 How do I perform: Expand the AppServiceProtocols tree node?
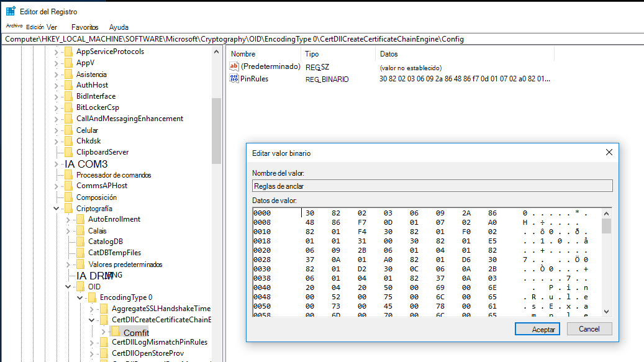(57, 52)
